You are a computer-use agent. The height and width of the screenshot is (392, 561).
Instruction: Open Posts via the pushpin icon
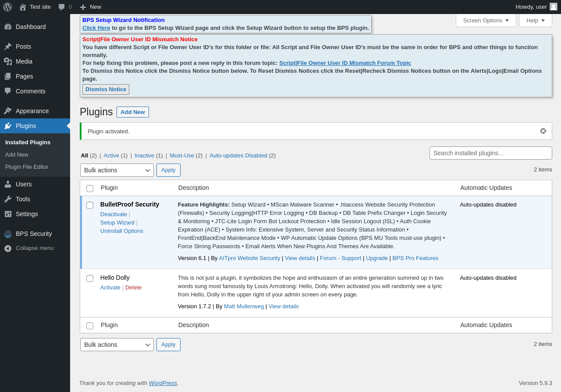coord(8,46)
